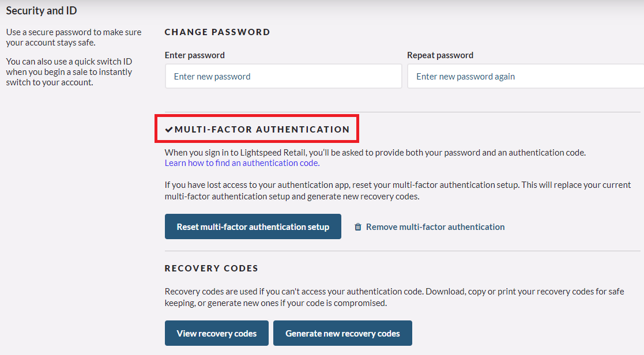Click the secure password tip in sidebar
Image resolution: width=644 pixels, height=355 pixels.
(74, 37)
